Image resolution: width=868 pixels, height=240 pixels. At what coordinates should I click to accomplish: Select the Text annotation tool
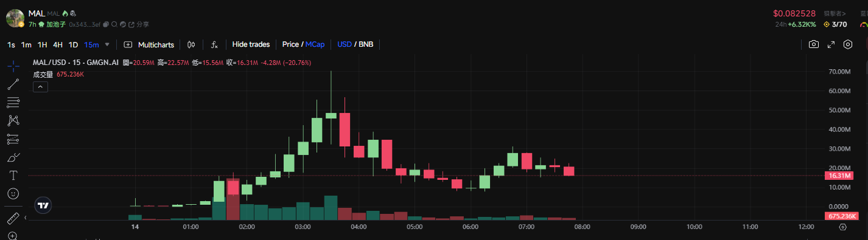pyautogui.click(x=13, y=176)
